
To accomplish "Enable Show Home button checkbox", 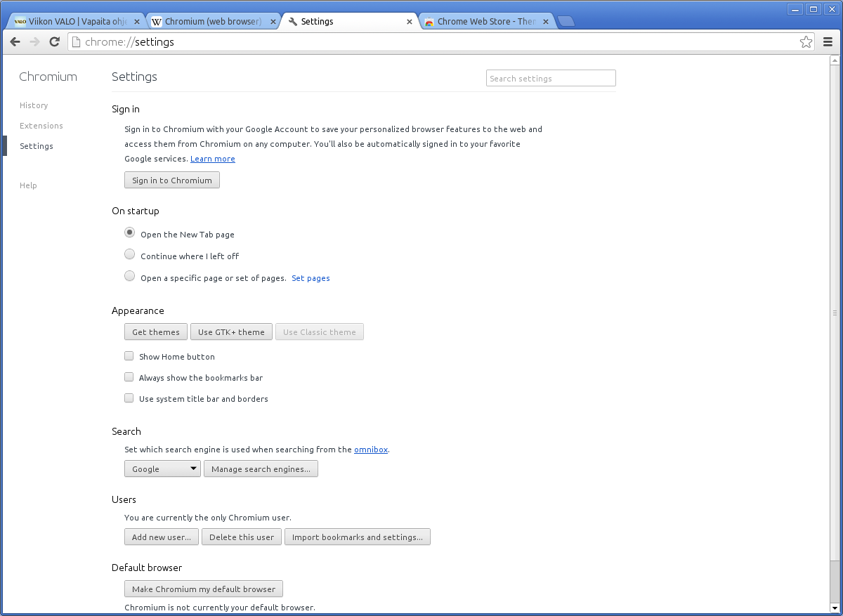I will [129, 356].
